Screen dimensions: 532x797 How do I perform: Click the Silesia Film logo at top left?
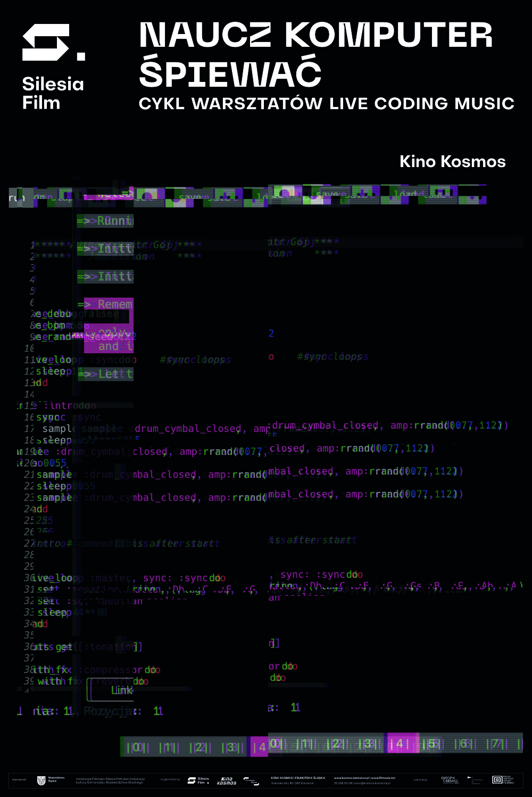pyautogui.click(x=53, y=67)
